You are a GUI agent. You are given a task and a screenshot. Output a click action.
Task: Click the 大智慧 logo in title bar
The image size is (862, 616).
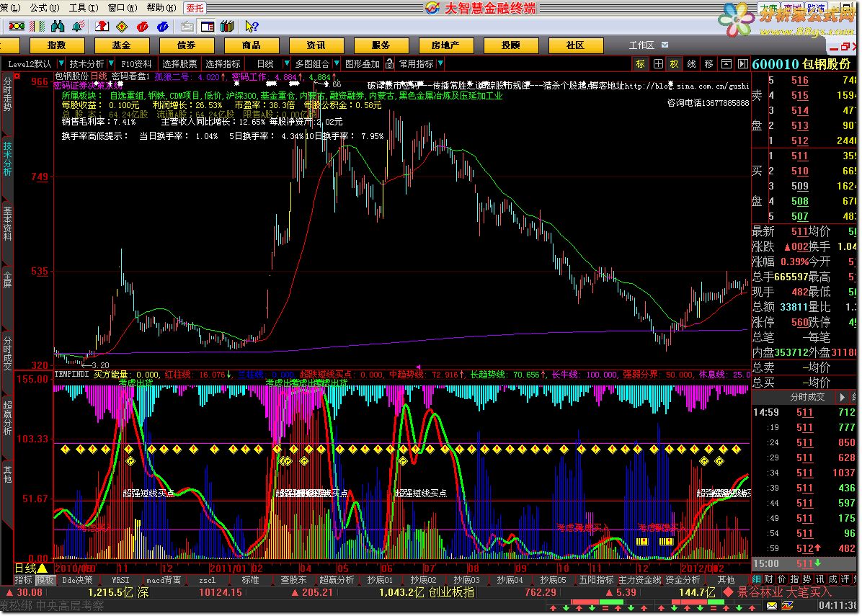(432, 8)
